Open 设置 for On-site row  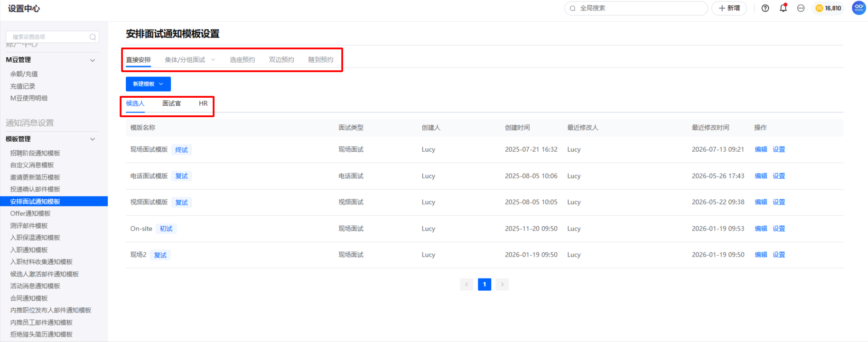779,229
